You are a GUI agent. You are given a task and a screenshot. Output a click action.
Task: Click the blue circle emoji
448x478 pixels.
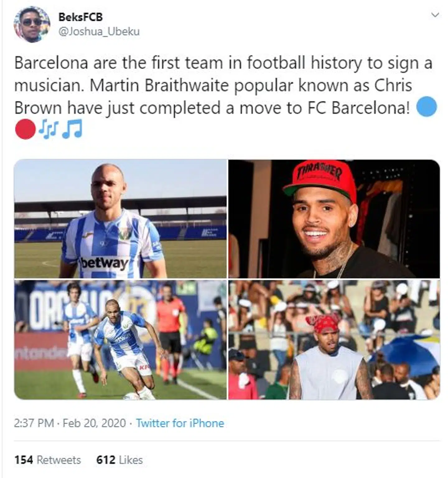coord(427,107)
